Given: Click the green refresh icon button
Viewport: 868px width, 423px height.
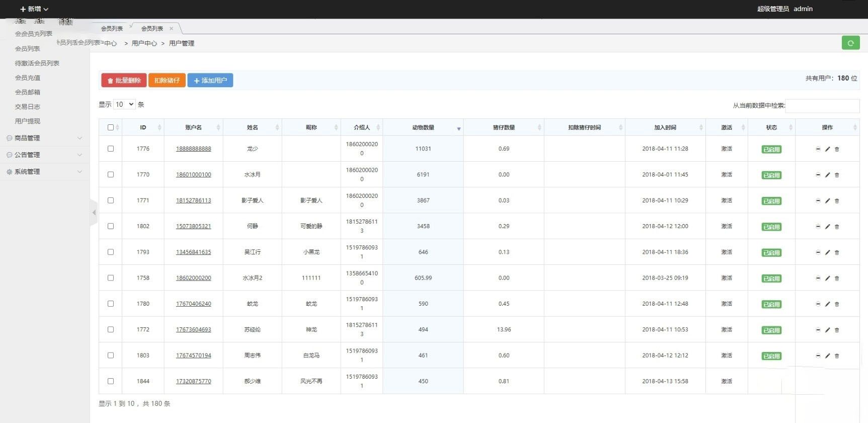Looking at the screenshot, I should click(850, 43).
